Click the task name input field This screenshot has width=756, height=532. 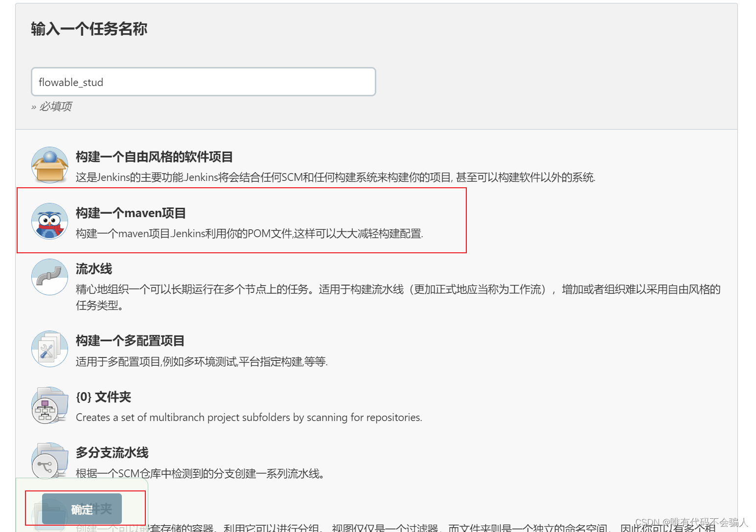(204, 82)
